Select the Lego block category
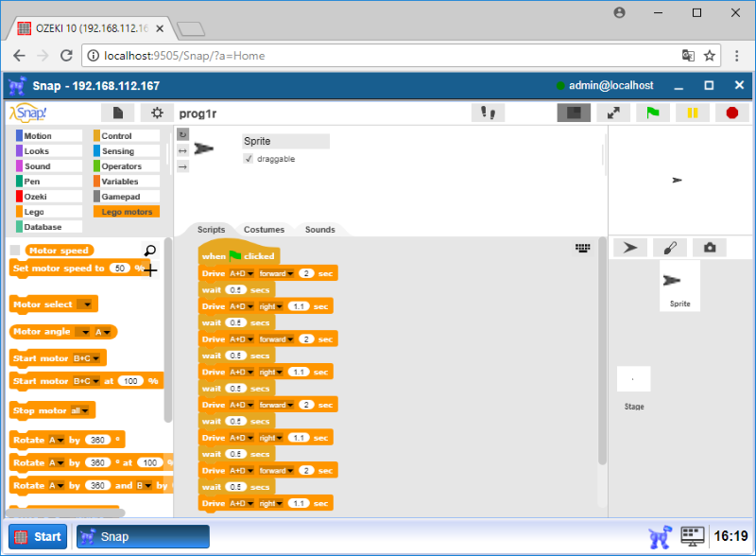The image size is (756, 556). point(49,212)
